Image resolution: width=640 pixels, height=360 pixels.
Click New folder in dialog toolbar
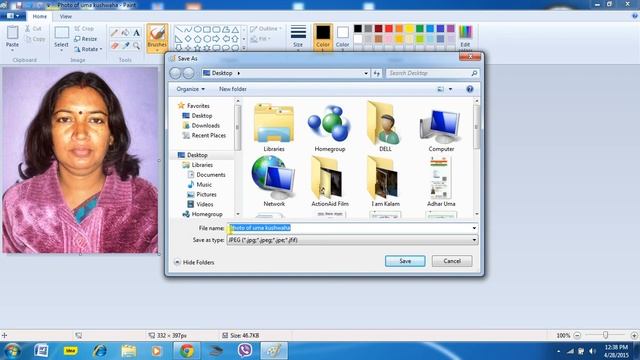233,89
